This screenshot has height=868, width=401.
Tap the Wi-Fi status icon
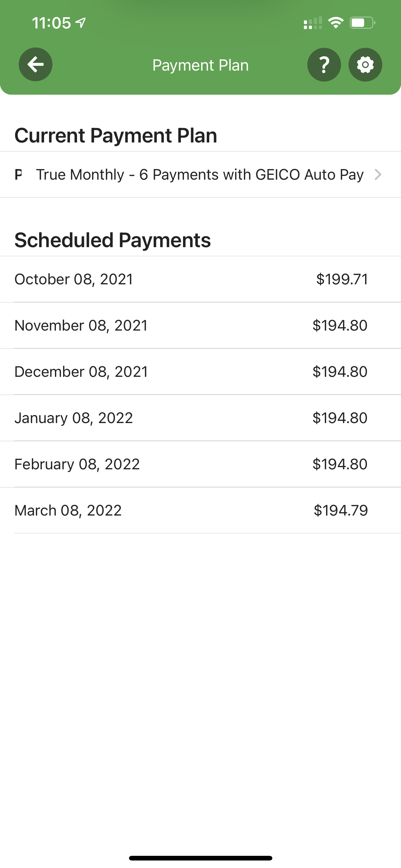click(336, 23)
